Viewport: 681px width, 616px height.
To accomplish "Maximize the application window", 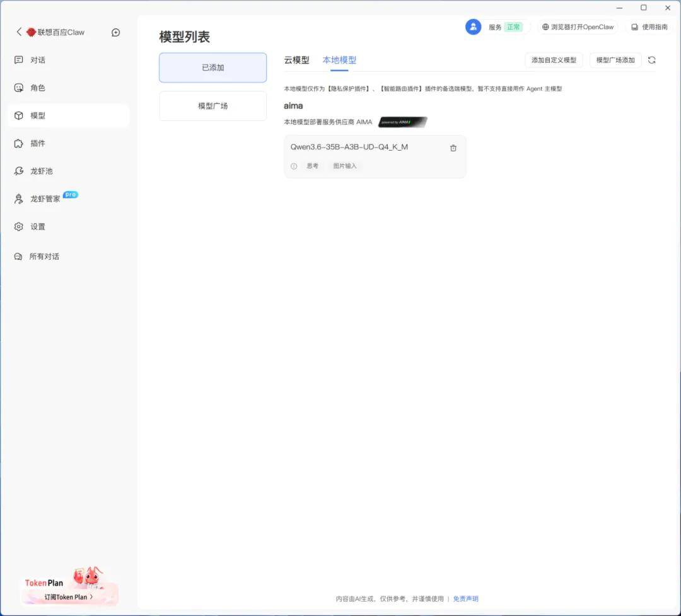I will click(644, 8).
